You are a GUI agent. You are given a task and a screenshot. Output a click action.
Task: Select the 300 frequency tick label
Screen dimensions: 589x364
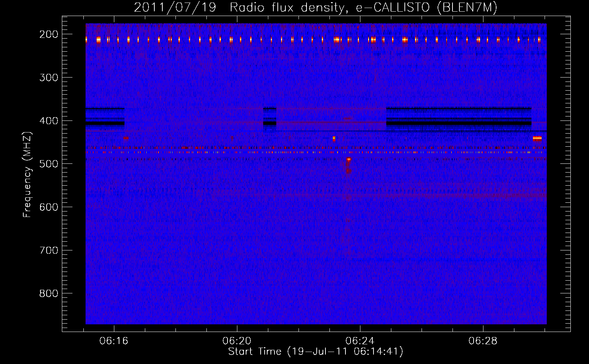click(x=48, y=78)
